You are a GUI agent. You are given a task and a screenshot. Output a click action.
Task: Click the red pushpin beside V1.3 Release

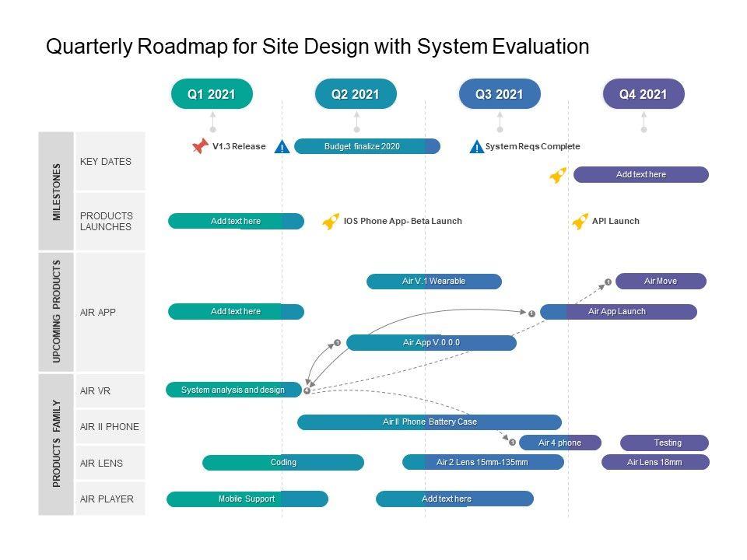coord(200,146)
